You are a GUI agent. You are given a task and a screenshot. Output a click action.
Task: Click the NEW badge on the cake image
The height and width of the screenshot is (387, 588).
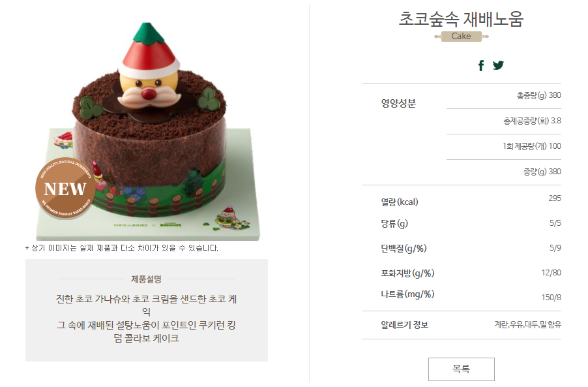pos(65,189)
